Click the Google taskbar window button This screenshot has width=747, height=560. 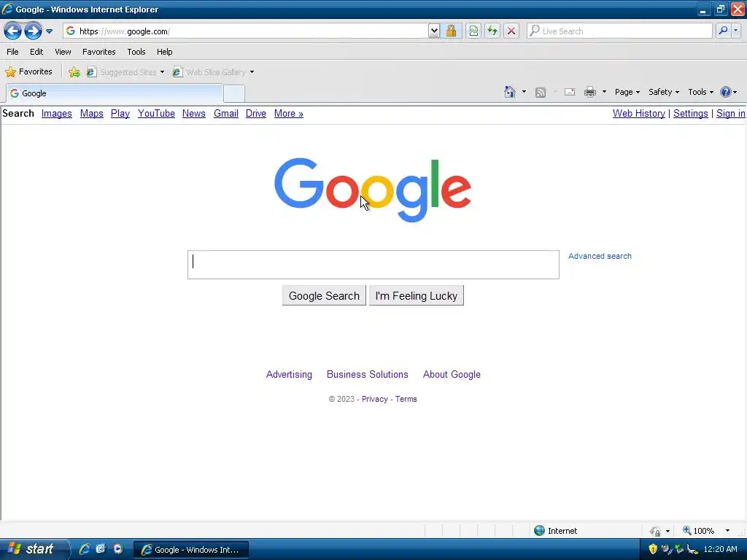[x=190, y=550]
